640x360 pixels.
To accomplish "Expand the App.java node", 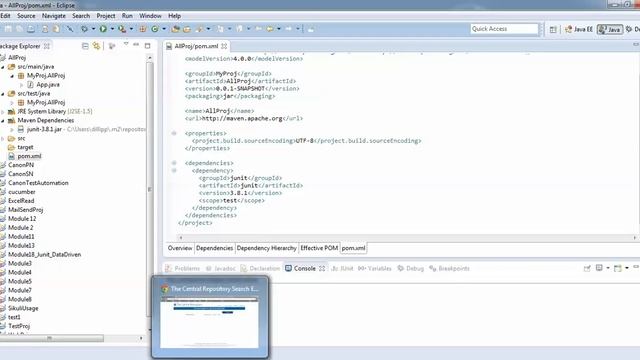I will click(x=21, y=85).
